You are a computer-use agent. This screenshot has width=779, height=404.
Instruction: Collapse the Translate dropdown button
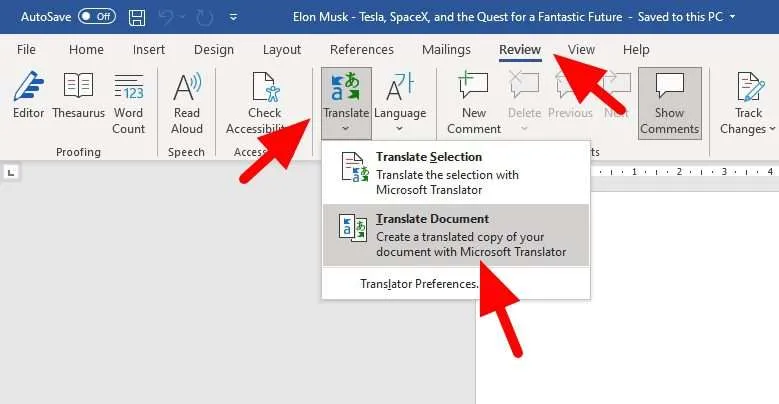[346, 103]
